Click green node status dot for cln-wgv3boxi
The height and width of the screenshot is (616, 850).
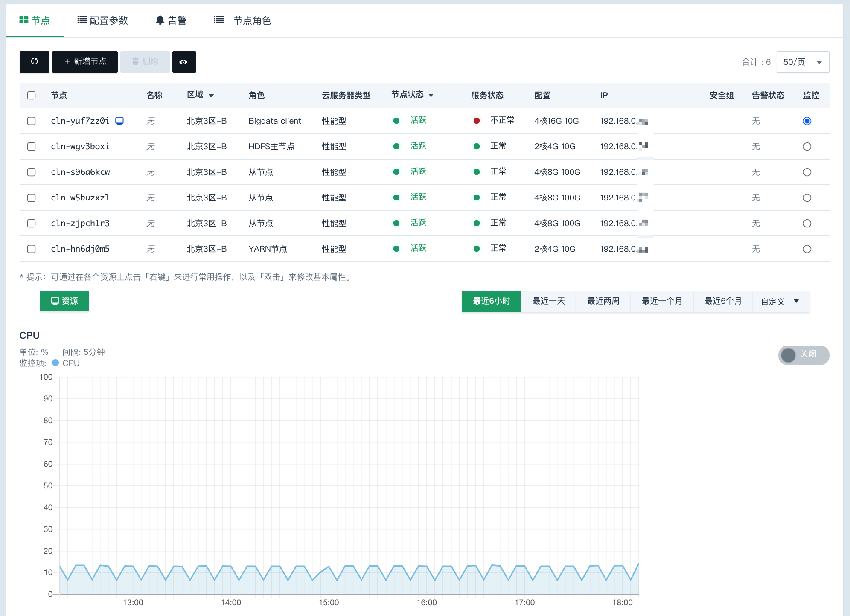click(396, 146)
